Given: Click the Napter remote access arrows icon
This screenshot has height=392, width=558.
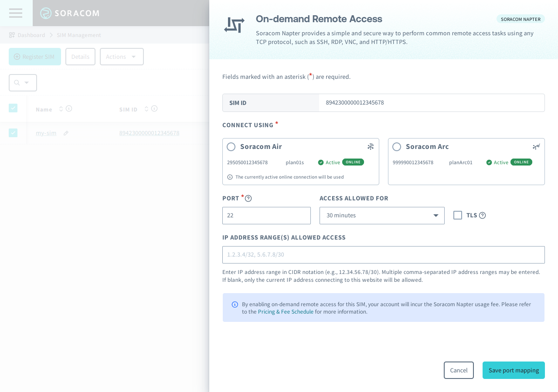Looking at the screenshot, I should coord(234,25).
